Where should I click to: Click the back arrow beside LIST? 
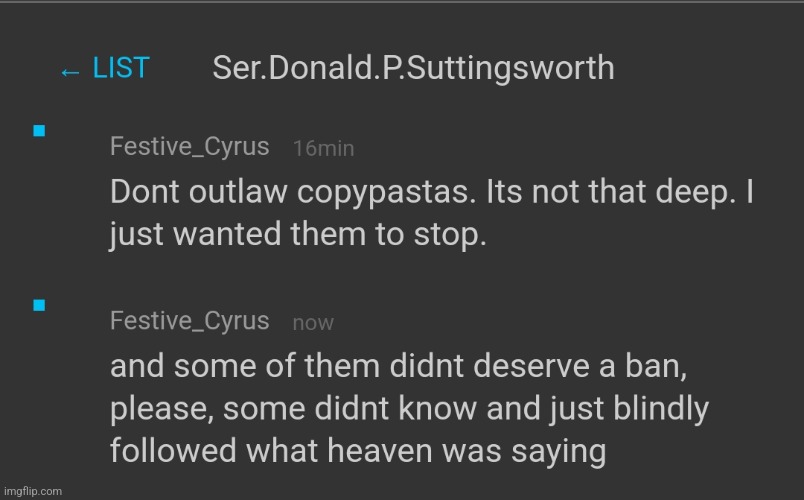tap(70, 72)
